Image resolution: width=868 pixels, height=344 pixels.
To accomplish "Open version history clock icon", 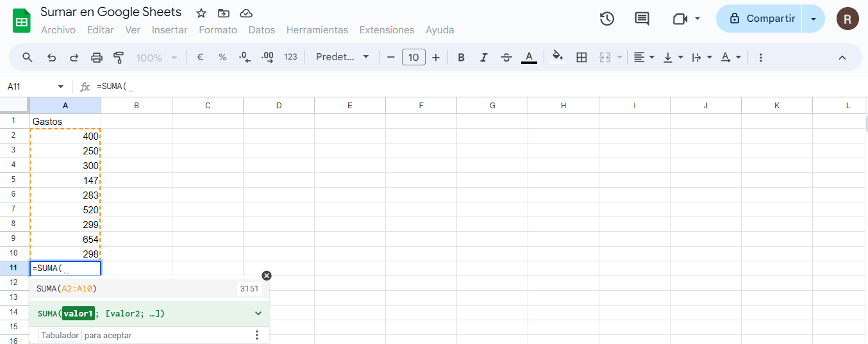I will click(606, 19).
